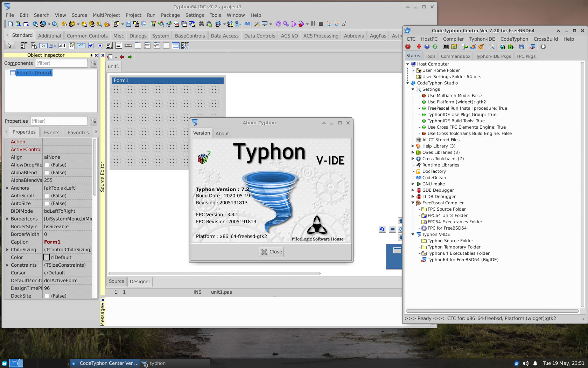The height and width of the screenshot is (368, 588).
Task: Pick the TToggleBox (on) component icon
Action: point(81,45)
